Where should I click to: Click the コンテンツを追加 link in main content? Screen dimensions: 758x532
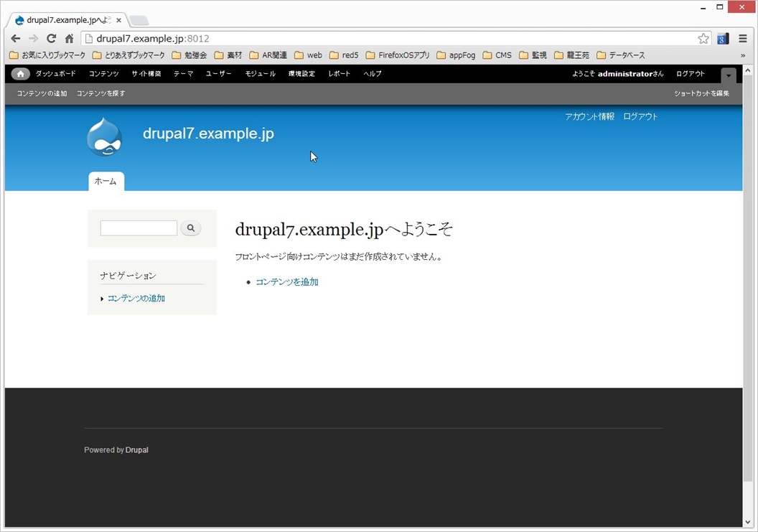click(287, 282)
